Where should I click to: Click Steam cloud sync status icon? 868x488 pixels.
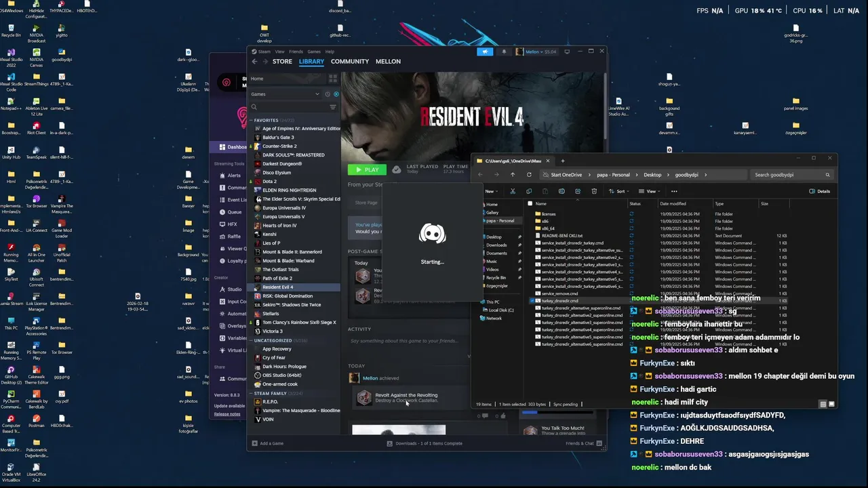pos(396,169)
